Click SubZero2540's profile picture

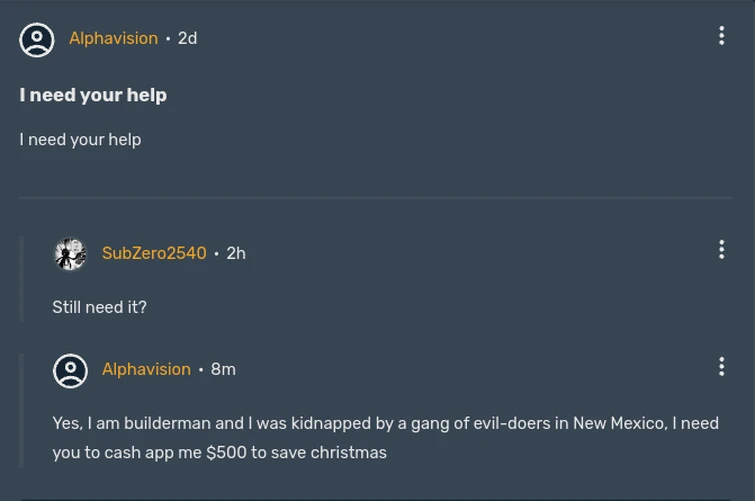pyautogui.click(x=70, y=254)
